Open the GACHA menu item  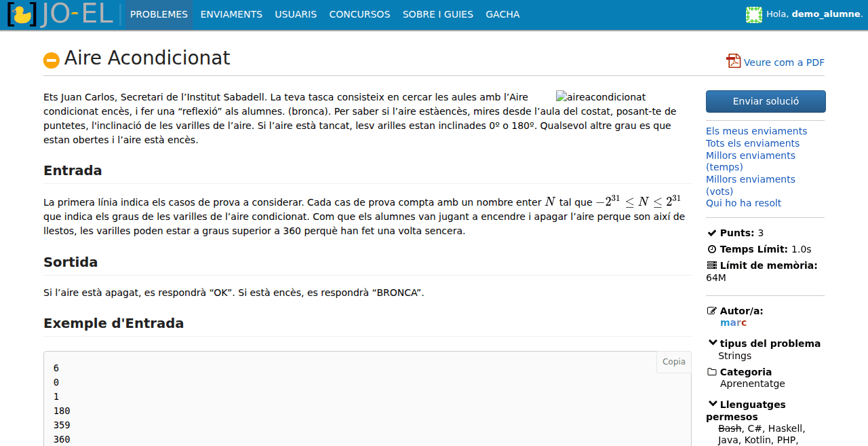pyautogui.click(x=502, y=14)
